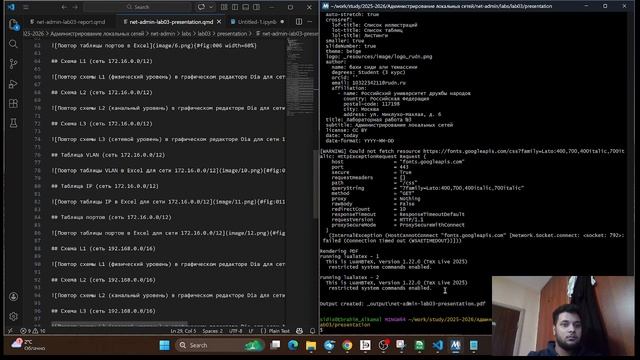Open errors and warnings problems indicator

(33, 331)
